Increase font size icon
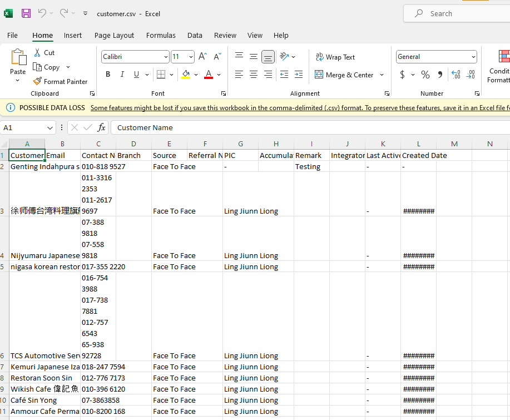Screen dimensions: 510x420 click(202, 57)
